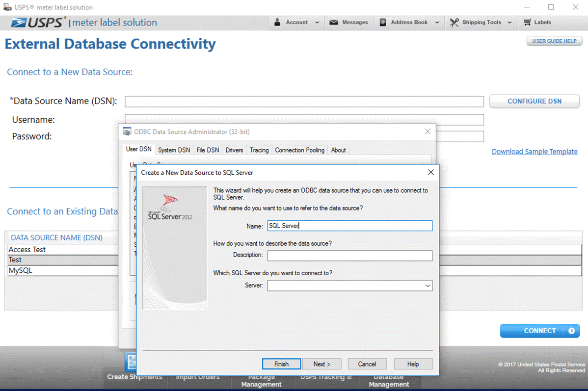Expand the Account menu chevron
The image size is (588, 391).
coord(317,23)
